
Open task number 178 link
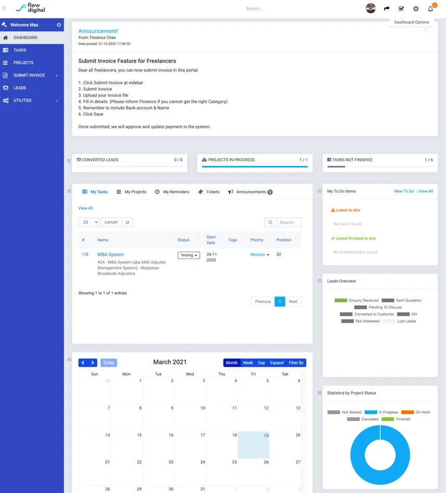pos(85,254)
